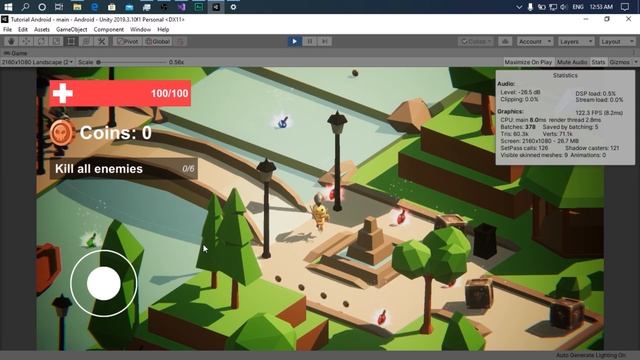Click the 12:53 AM clock
The height and width of the screenshot is (360, 640).
click(x=601, y=7)
